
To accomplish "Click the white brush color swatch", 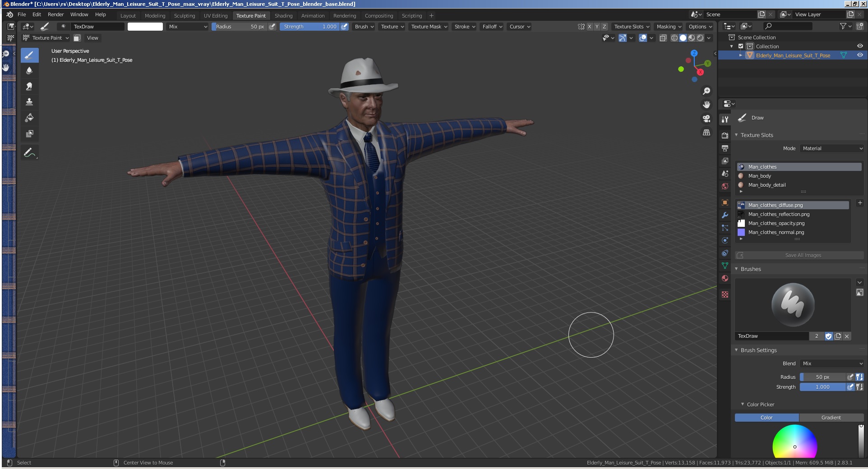I will (145, 27).
